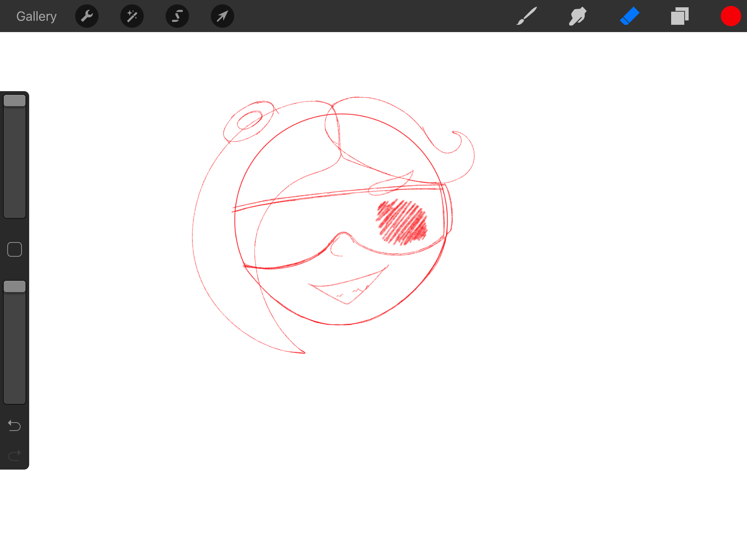747x560 pixels.
Task: Open the Layers panel
Action: (680, 16)
